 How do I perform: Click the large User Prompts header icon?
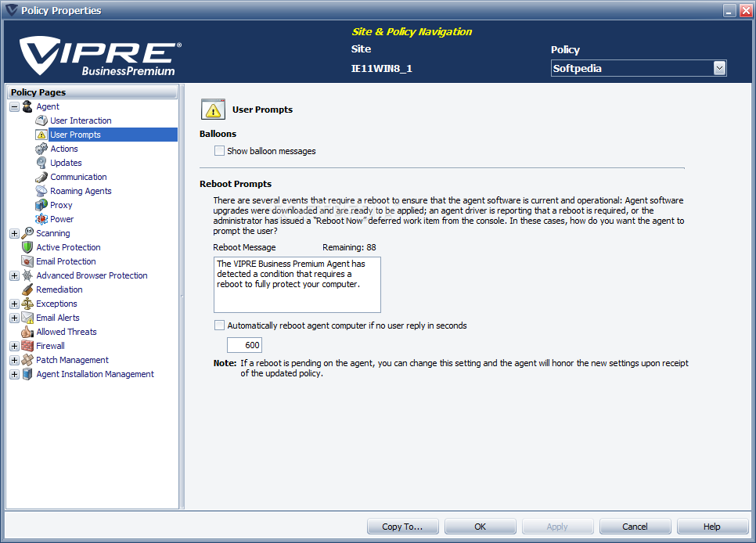(x=213, y=110)
